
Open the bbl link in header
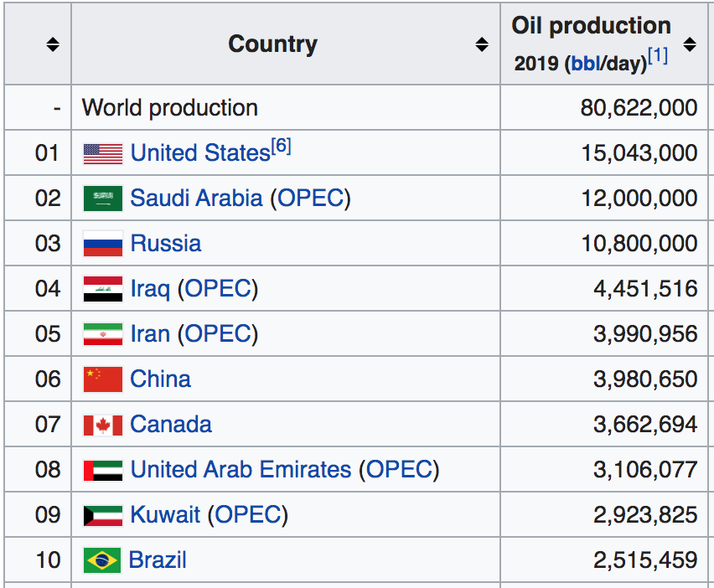(x=586, y=64)
